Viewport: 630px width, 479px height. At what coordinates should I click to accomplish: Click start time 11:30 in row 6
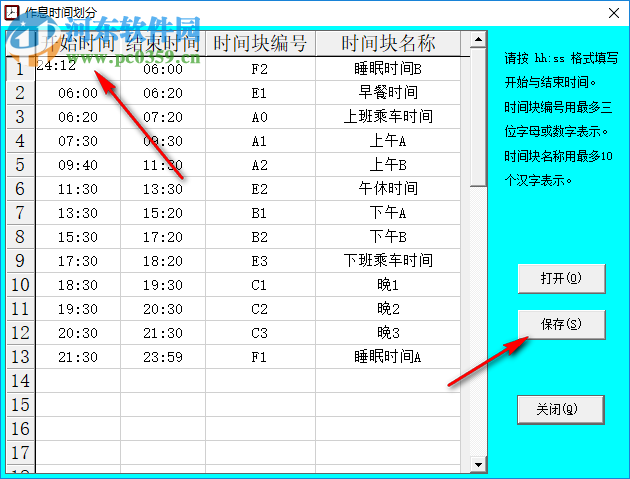78,189
